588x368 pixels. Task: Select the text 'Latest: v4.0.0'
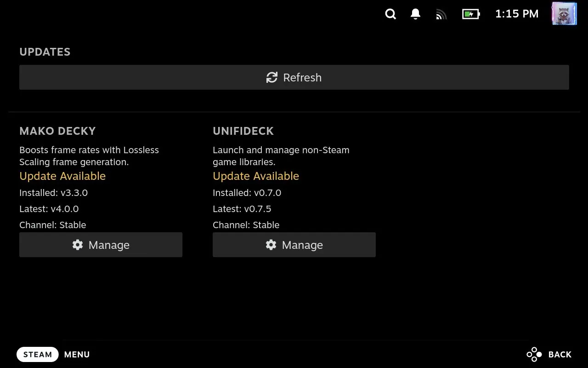coord(49,209)
